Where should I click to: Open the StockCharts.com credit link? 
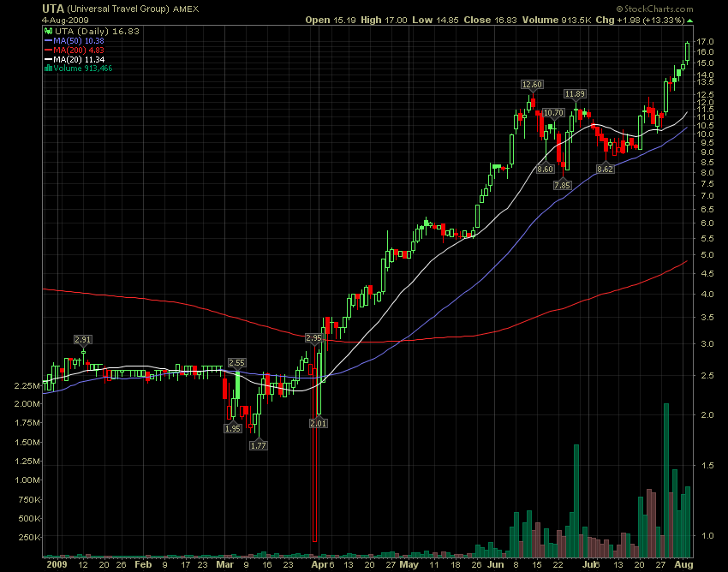(654, 9)
